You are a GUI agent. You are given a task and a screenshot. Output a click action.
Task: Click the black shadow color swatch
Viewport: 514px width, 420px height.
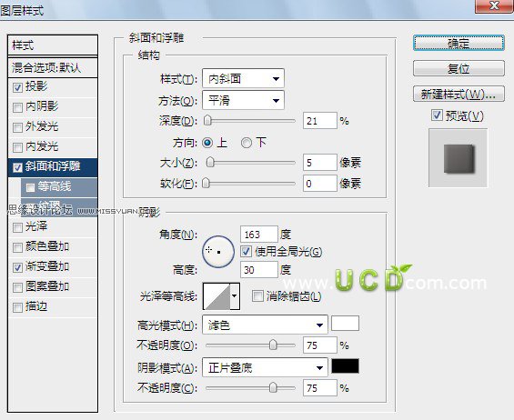pyautogui.click(x=345, y=366)
